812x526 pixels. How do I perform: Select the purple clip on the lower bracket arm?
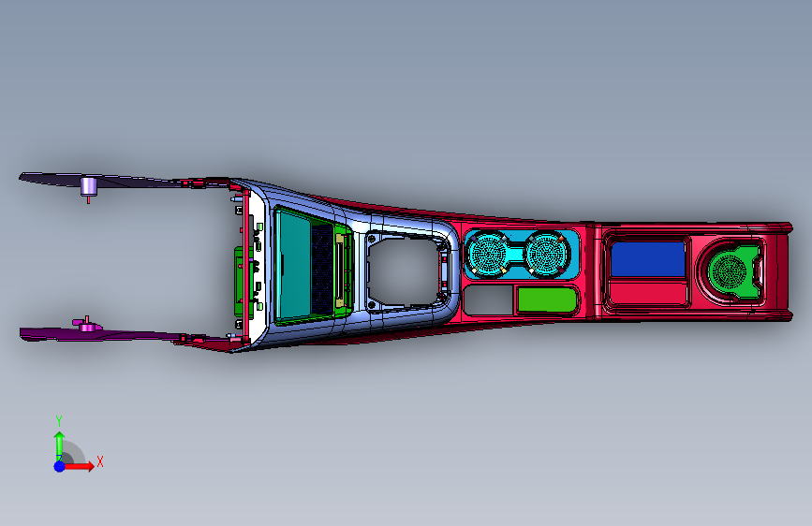click(x=86, y=325)
